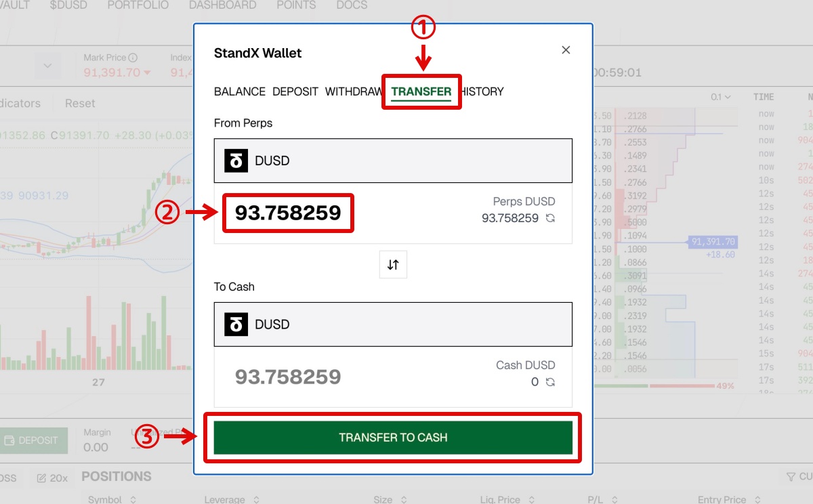Click the refresh icon next to Cash DUSD balance
The width and height of the screenshot is (813, 504).
pos(550,381)
